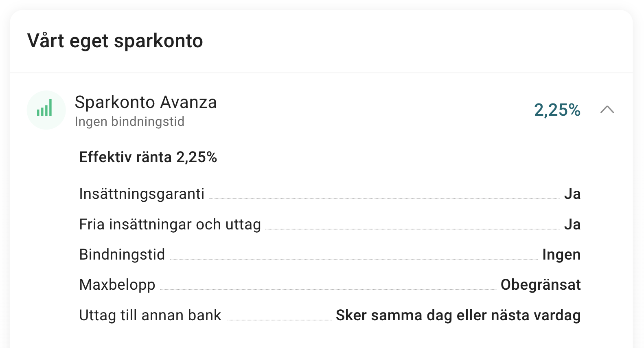Click the Maxbelopp label
The height and width of the screenshot is (348, 644).
pyautogui.click(x=117, y=285)
